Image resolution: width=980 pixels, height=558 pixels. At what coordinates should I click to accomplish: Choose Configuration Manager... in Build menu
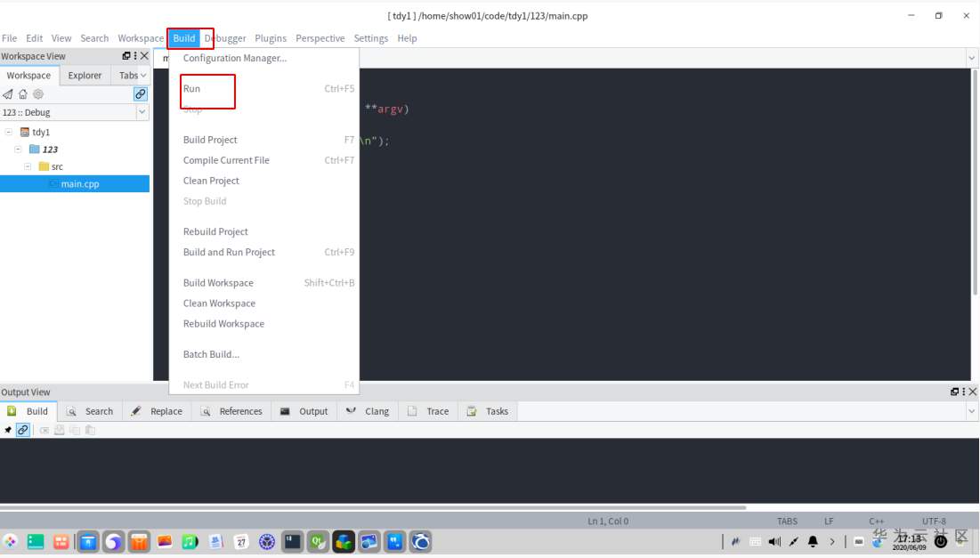point(264,58)
